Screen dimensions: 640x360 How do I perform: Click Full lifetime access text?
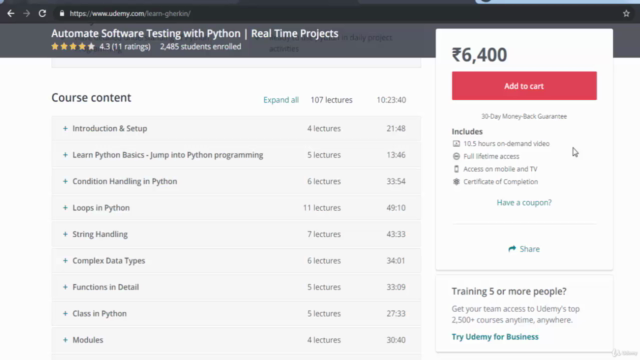(x=491, y=156)
